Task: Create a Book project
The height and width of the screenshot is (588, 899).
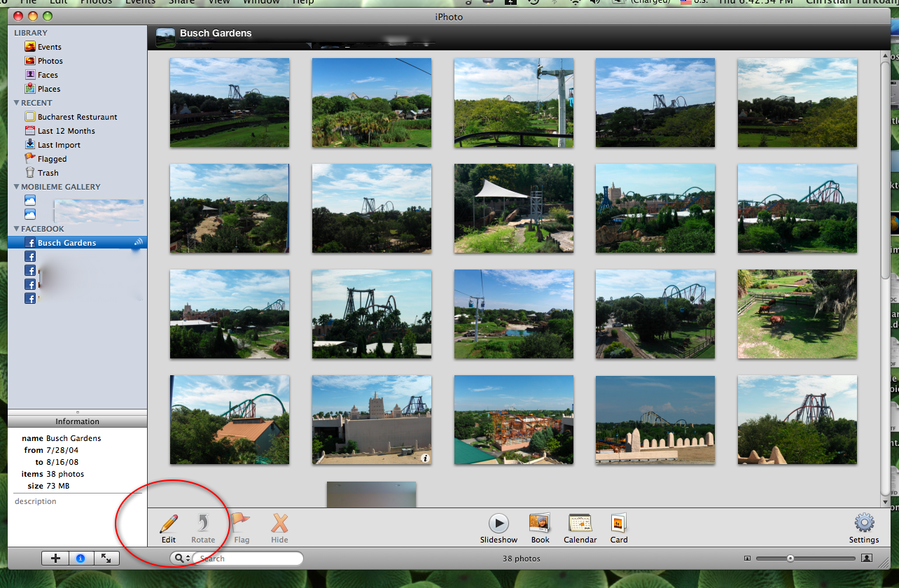Action: click(x=540, y=528)
